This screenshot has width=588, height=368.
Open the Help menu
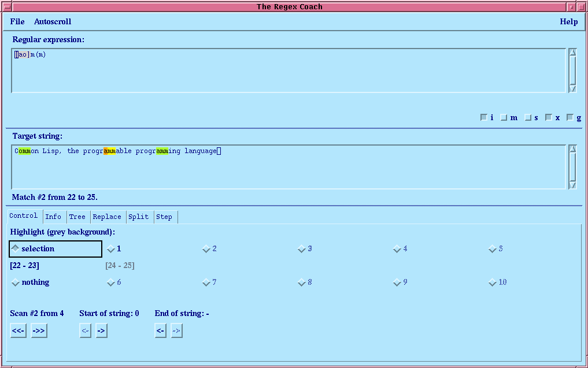click(568, 22)
